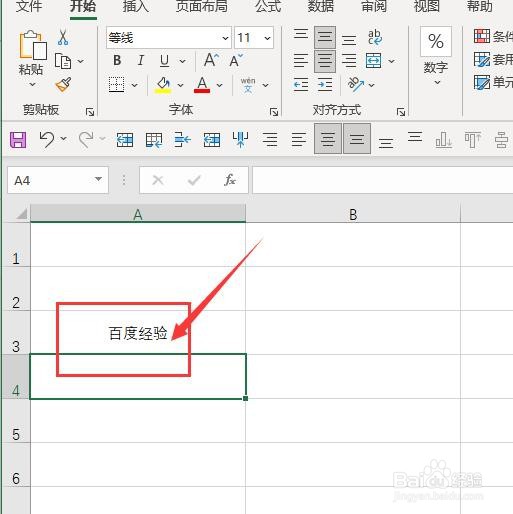Select row 5 header
513x514 pixels.
(15, 421)
